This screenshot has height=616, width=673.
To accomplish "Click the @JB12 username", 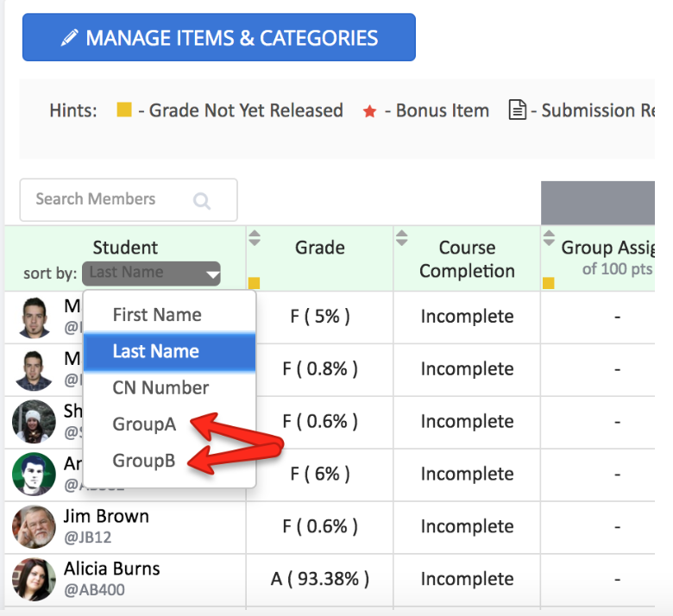I will 87,537.
